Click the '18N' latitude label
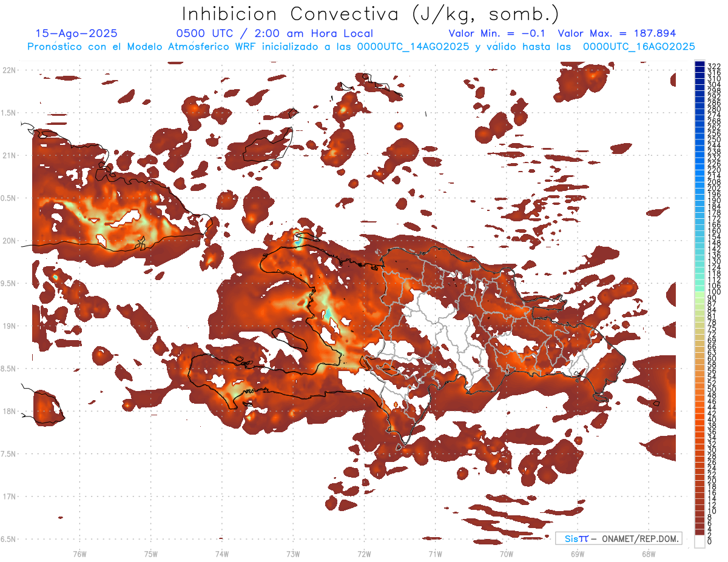 click(9, 411)
